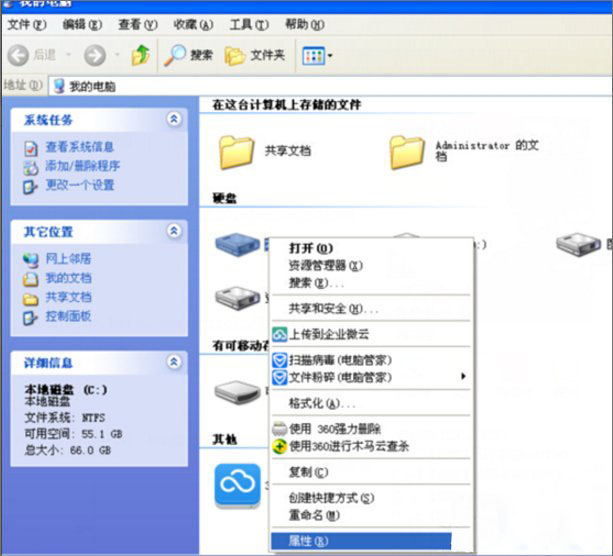This screenshot has width=613, height=556.
Task: Select the highlighted blue C: drive icon
Action: pos(237,244)
